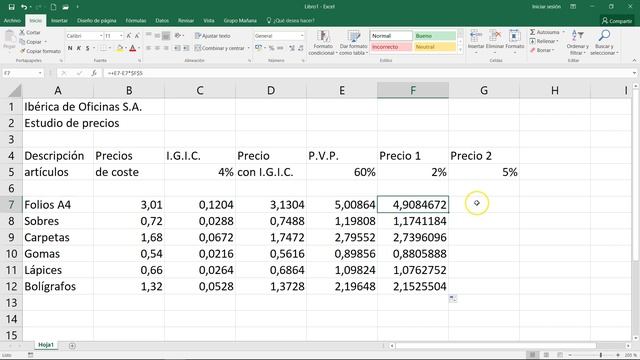Click the fill color bucket icon
The image size is (640, 360).
click(x=120, y=48)
